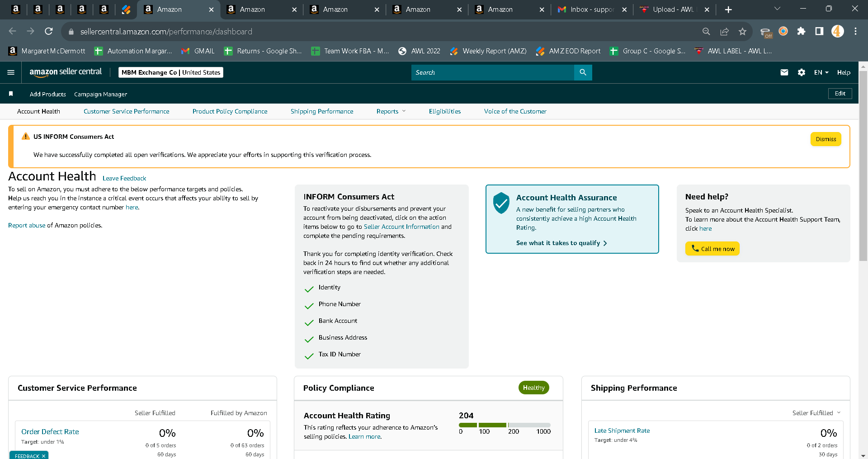868x459 pixels.
Task: Open the settings gear icon
Action: [802, 72]
